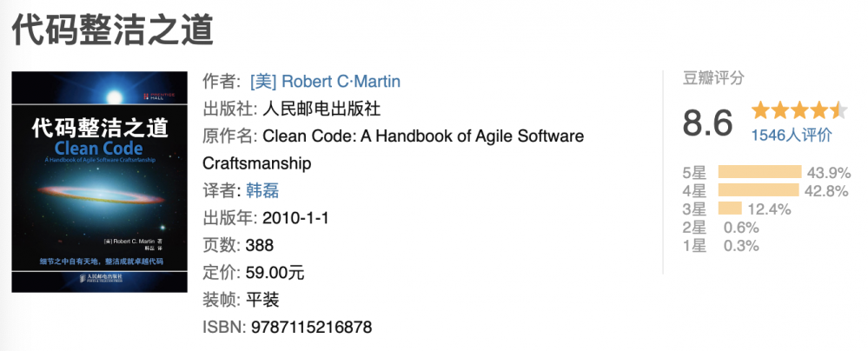The image size is (868, 351).
Task: Click the 豆瓣评分 label
Action: (x=713, y=78)
